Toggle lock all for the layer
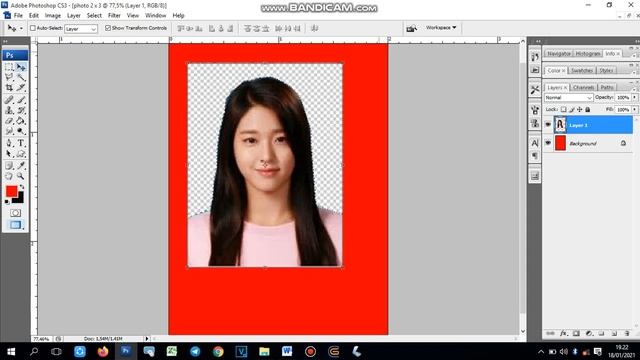The height and width of the screenshot is (360, 640). click(x=588, y=109)
